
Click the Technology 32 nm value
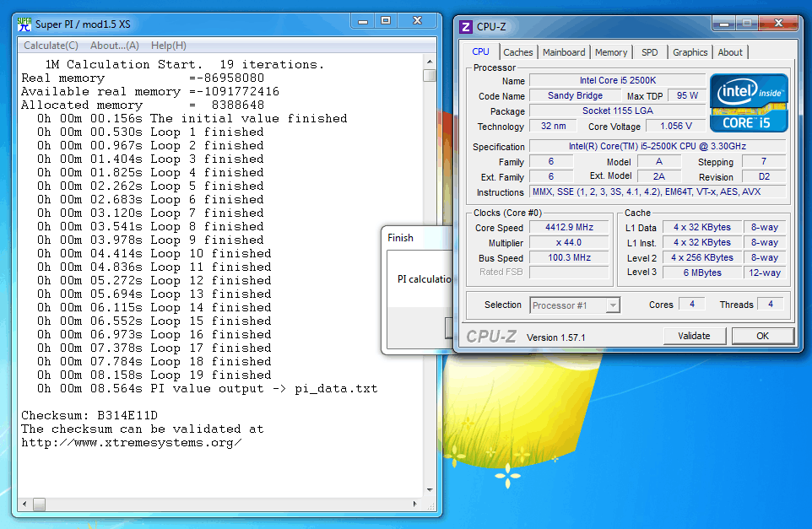pyautogui.click(x=553, y=126)
